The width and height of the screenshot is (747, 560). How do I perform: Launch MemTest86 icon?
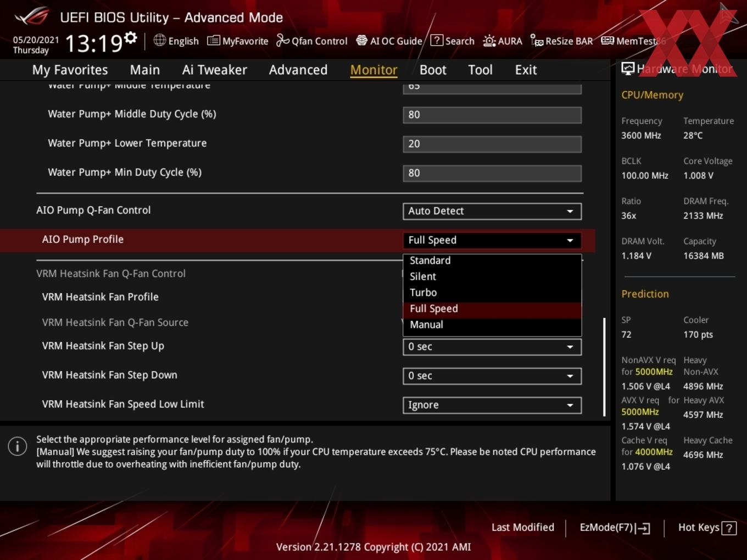point(607,41)
